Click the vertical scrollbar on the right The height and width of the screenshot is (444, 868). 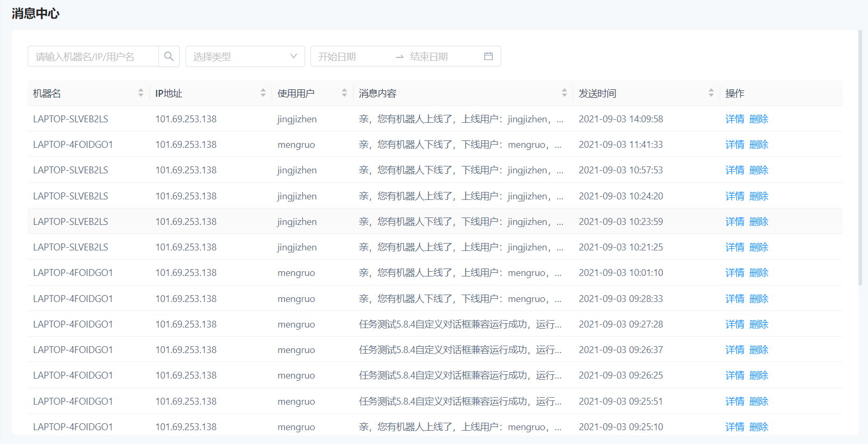(x=861, y=160)
